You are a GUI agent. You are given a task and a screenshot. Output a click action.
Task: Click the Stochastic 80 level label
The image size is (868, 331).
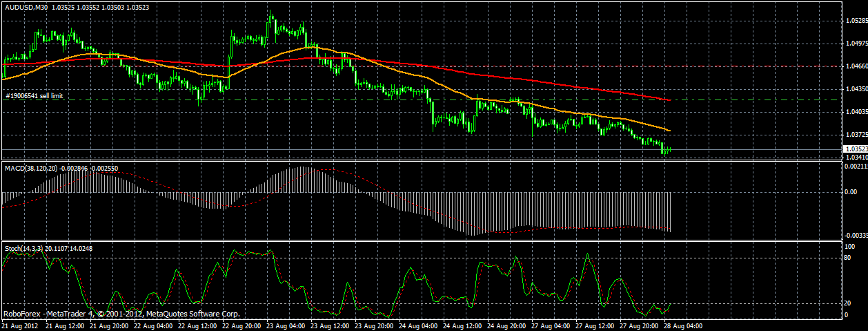point(849,258)
